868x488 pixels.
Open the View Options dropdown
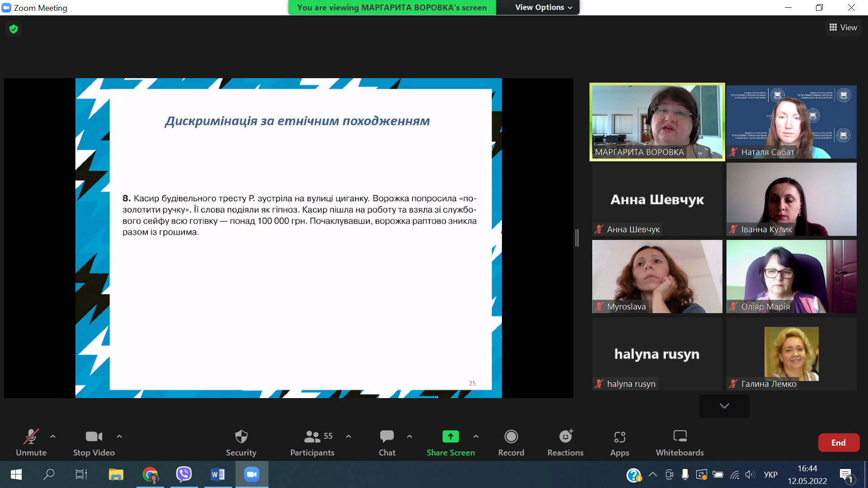pos(543,7)
